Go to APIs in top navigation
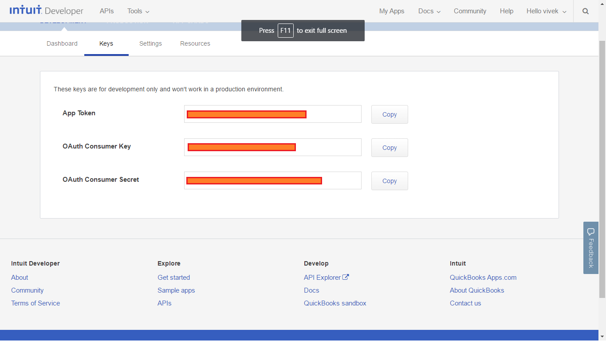 tap(107, 11)
